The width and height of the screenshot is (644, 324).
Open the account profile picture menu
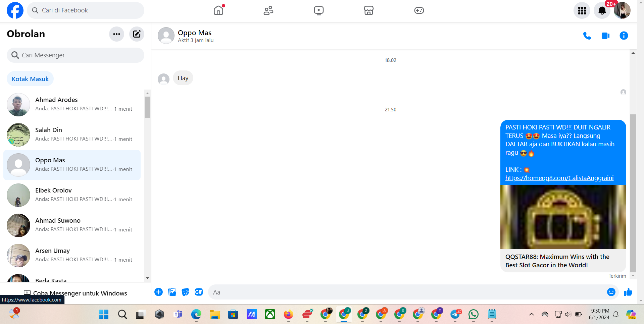(x=622, y=10)
